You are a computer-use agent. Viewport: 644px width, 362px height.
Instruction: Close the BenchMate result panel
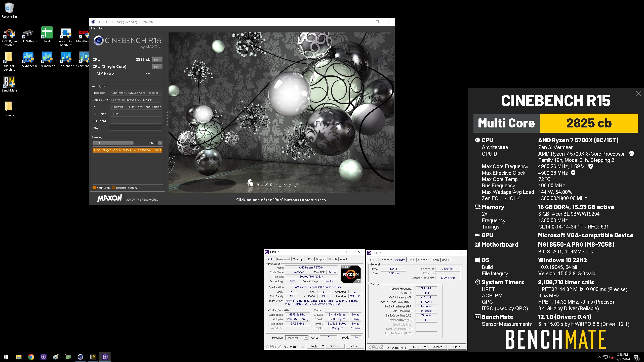tap(638, 94)
